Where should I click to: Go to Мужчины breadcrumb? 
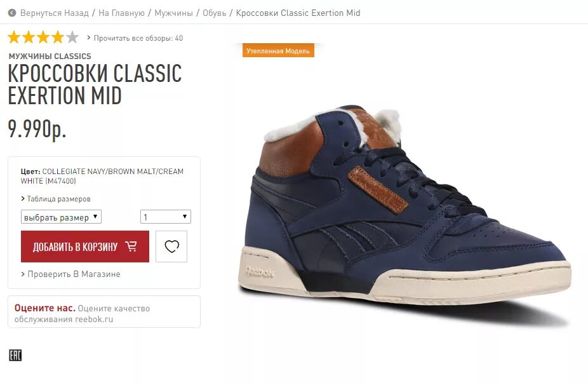pyautogui.click(x=173, y=13)
